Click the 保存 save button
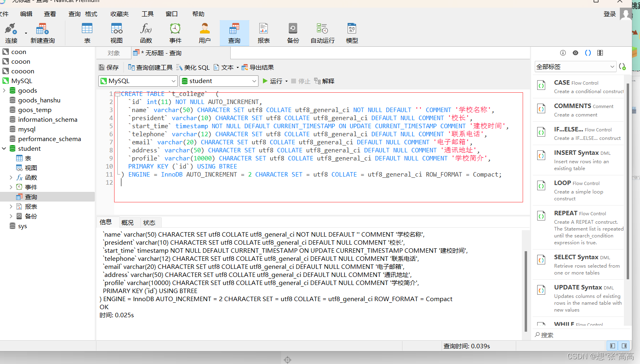Viewport: 640px width, 364px height. click(x=109, y=67)
